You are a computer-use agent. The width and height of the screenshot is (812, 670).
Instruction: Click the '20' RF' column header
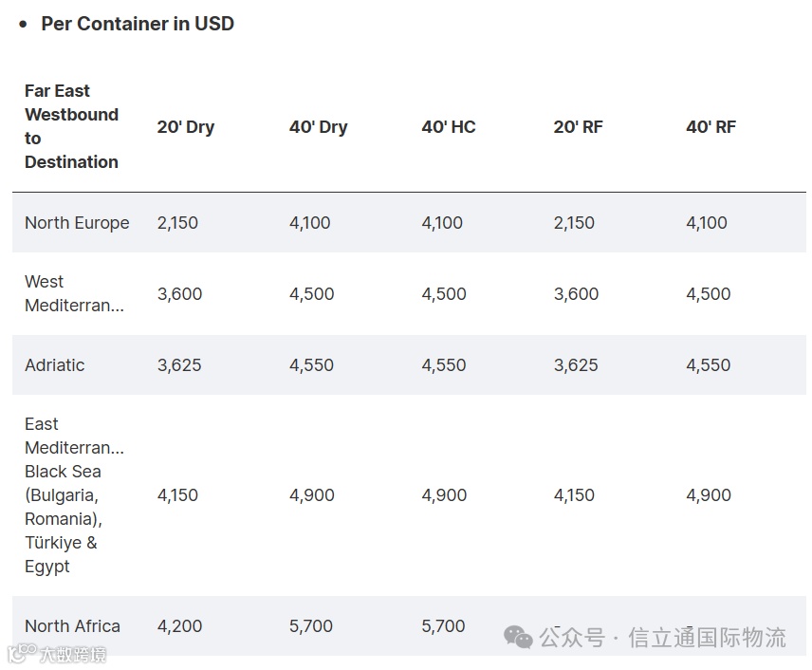pyautogui.click(x=579, y=127)
